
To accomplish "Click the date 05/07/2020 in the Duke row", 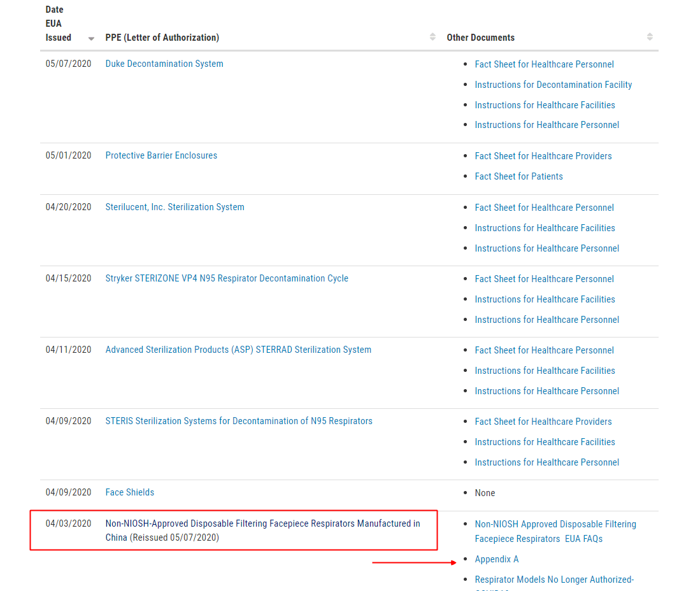I will pos(68,64).
